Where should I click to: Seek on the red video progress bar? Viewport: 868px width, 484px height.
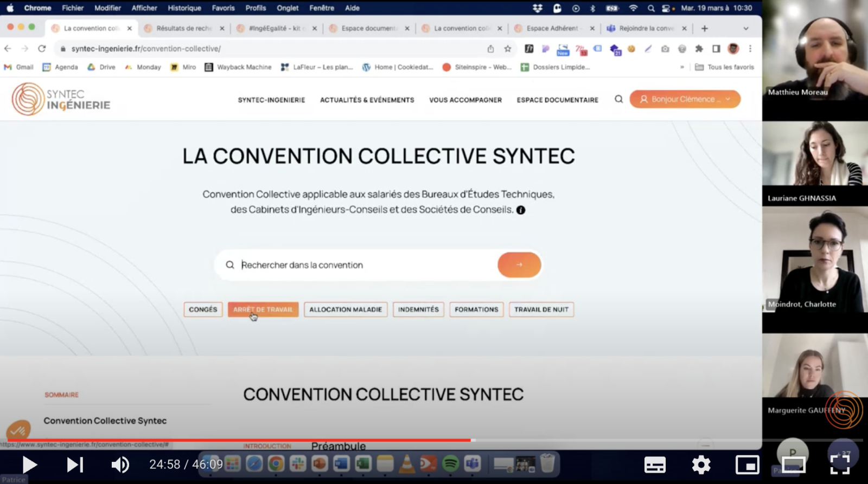click(239, 440)
